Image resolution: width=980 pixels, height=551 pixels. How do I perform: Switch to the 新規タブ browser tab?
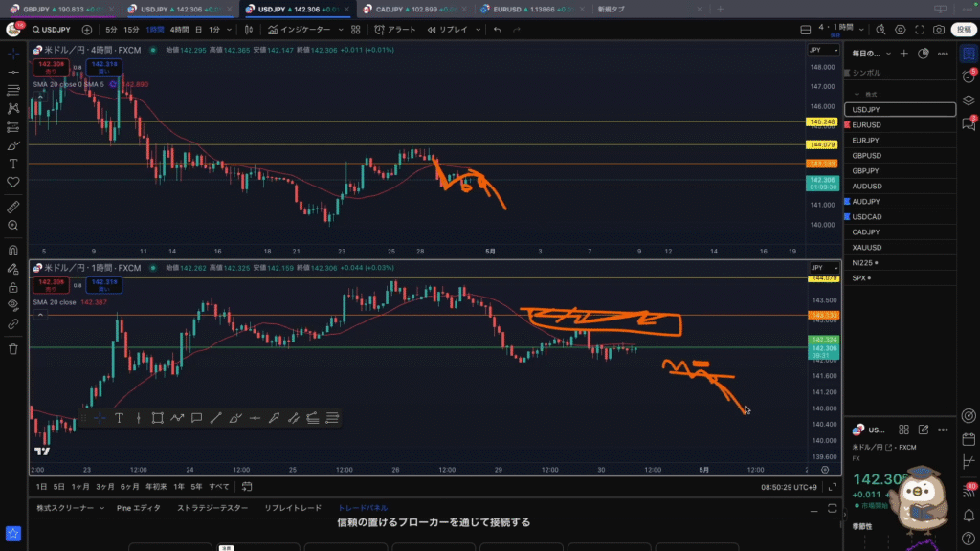pyautogui.click(x=650, y=10)
